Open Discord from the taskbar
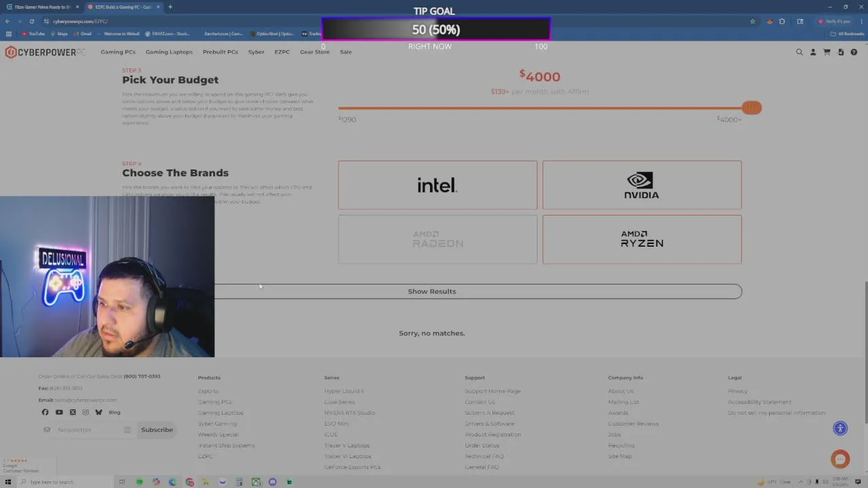Image resolution: width=868 pixels, height=488 pixels. pyautogui.click(x=273, y=482)
